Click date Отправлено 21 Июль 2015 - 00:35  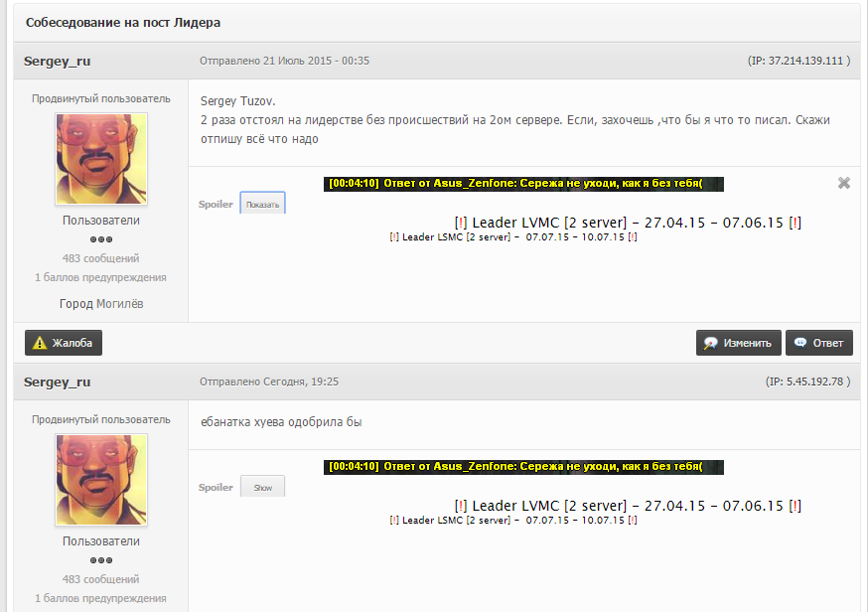[x=285, y=61]
